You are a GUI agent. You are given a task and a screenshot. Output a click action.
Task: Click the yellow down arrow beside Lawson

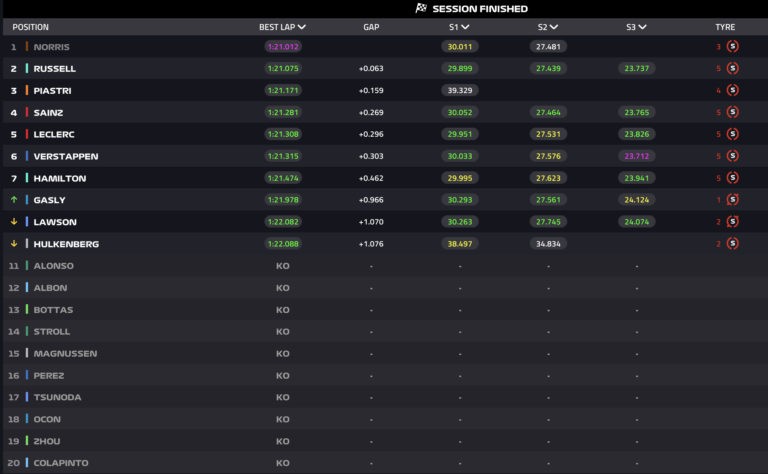[x=14, y=222]
